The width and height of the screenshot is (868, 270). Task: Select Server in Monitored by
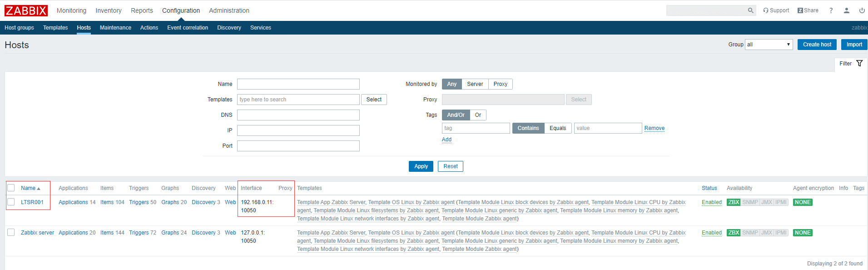(x=475, y=84)
